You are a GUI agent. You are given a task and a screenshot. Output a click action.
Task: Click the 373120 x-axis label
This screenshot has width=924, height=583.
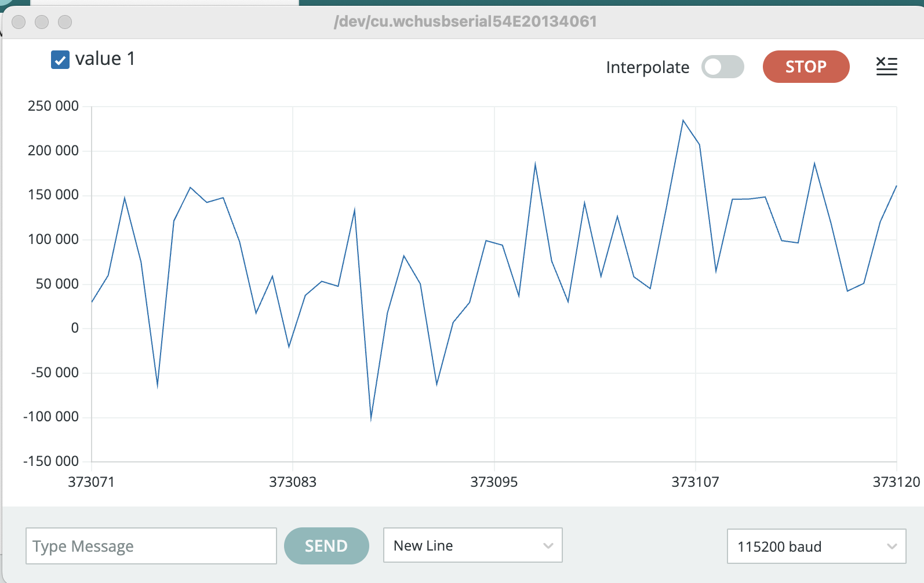pos(896,482)
